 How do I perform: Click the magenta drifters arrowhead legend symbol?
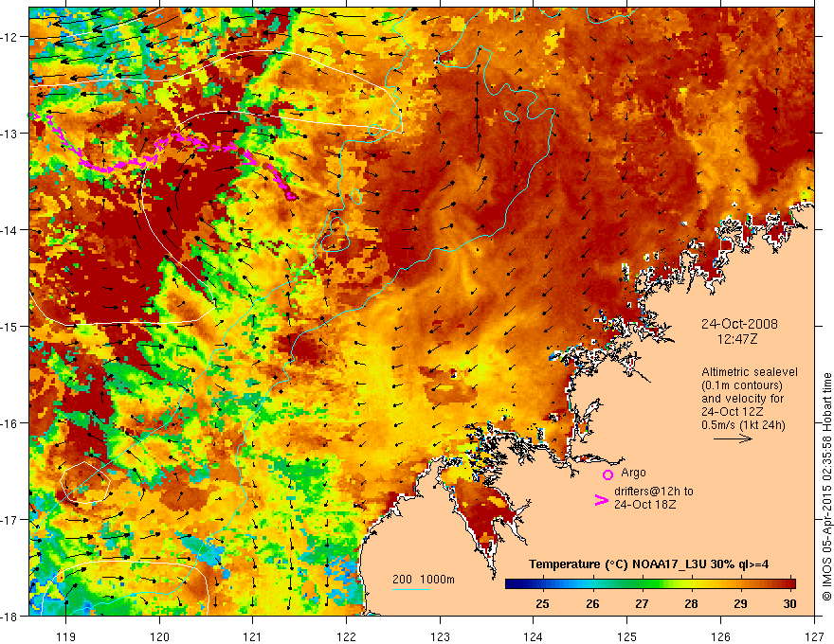[x=602, y=500]
